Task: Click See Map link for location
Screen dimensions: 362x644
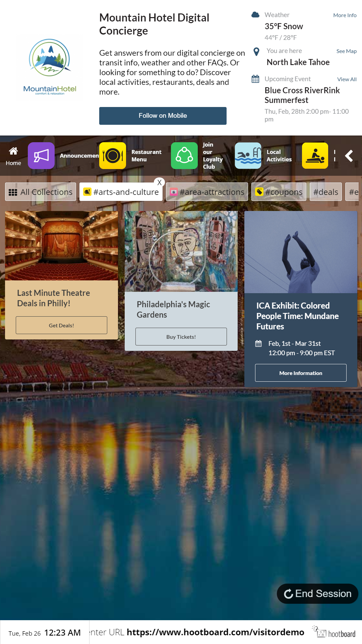Action: tap(346, 51)
